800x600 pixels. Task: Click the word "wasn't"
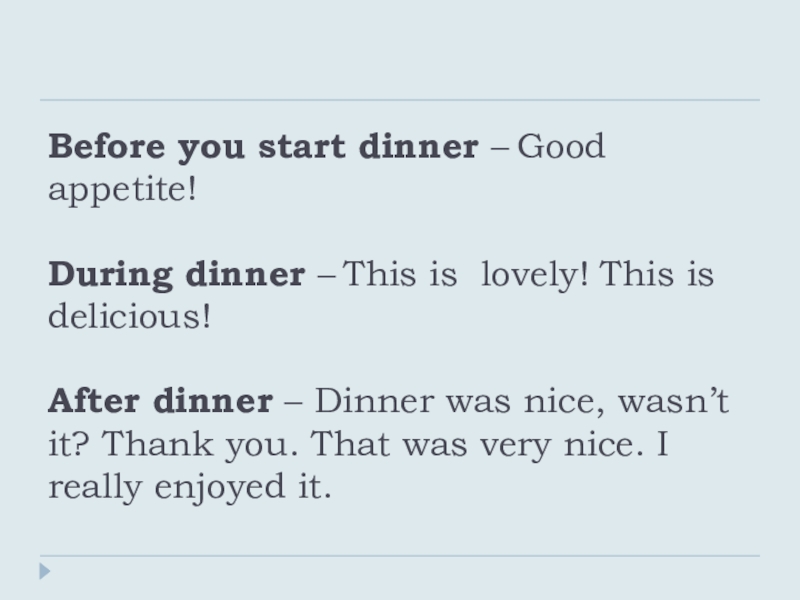point(673,402)
